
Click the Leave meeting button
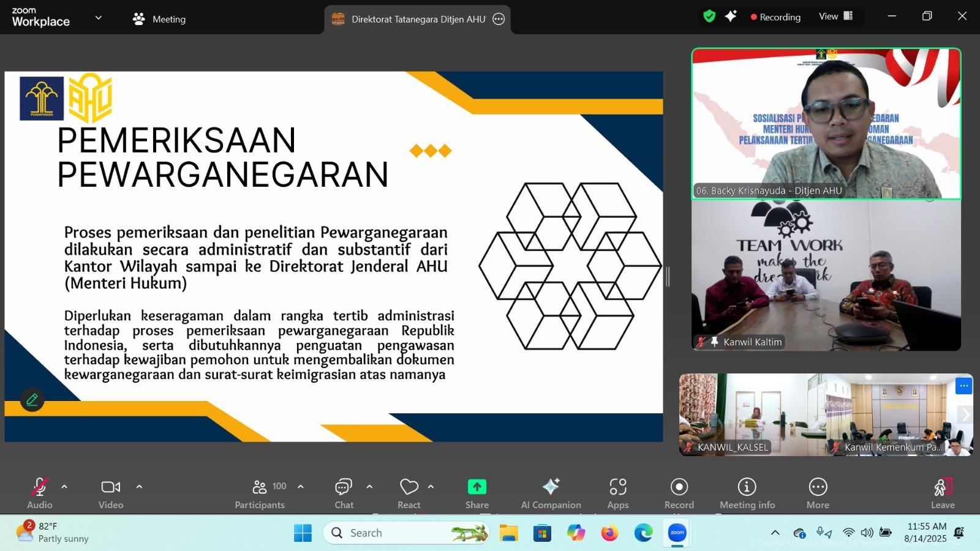pyautogui.click(x=943, y=493)
